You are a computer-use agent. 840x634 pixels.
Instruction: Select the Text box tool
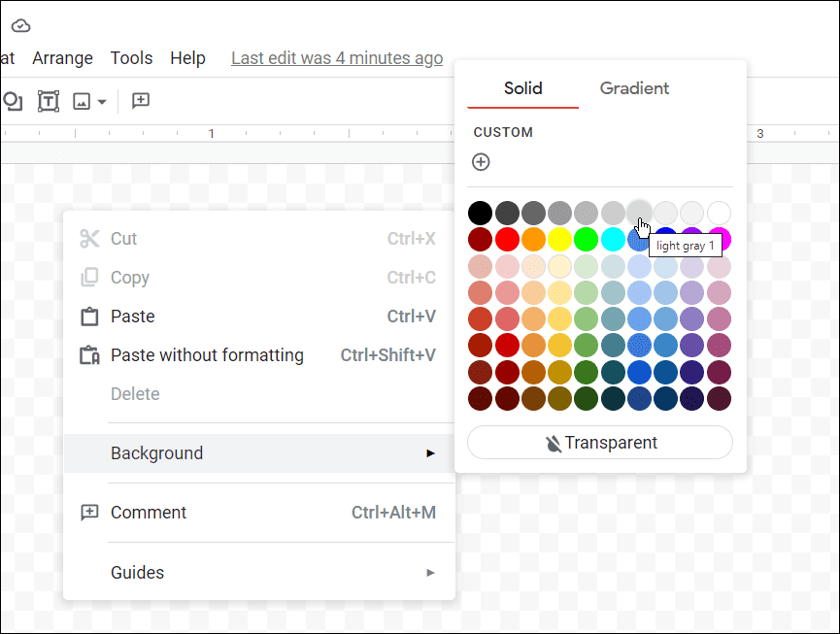tap(49, 101)
